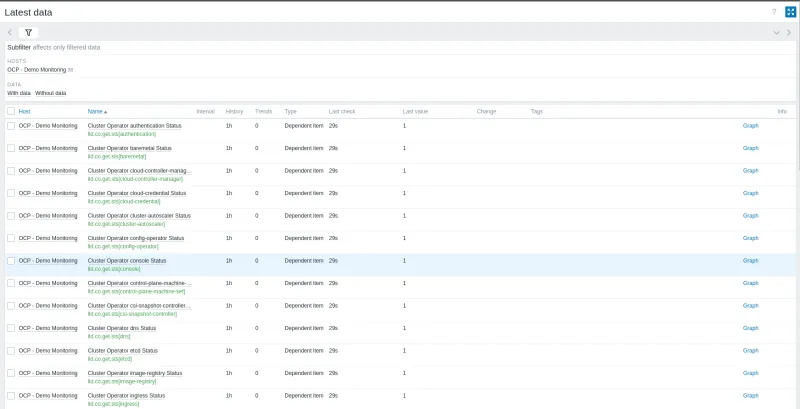Tick the select-all checkbox in table header
This screenshot has width=800, height=409.
(x=11, y=111)
